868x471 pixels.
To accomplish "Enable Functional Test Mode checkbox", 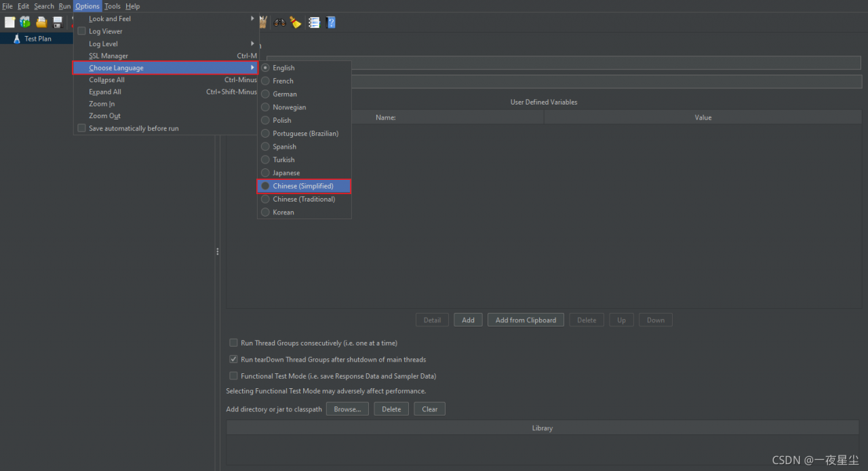I will click(x=234, y=376).
